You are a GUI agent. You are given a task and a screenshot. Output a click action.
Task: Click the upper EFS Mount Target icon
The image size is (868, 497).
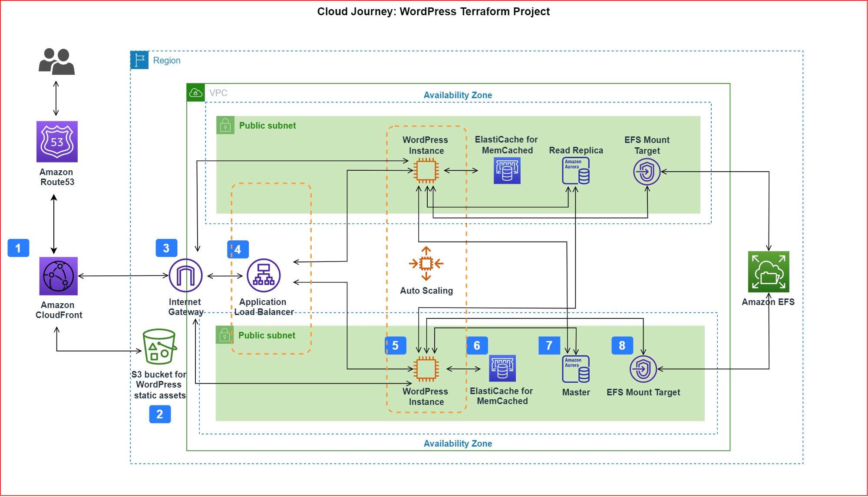647,172
